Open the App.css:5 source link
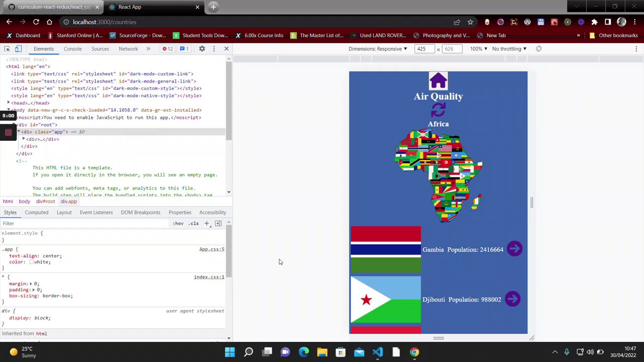This screenshot has width=644, height=362. (212, 249)
